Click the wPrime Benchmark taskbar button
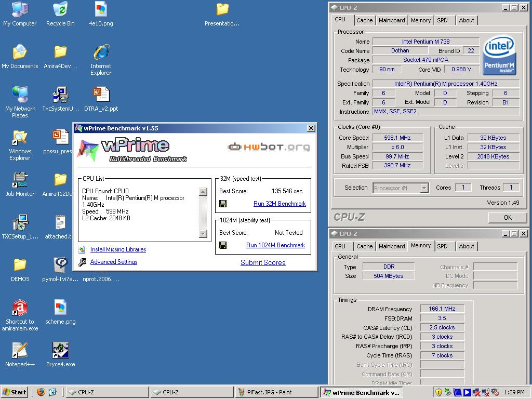Viewport: 532px width, 399px height. pyautogui.click(x=362, y=392)
